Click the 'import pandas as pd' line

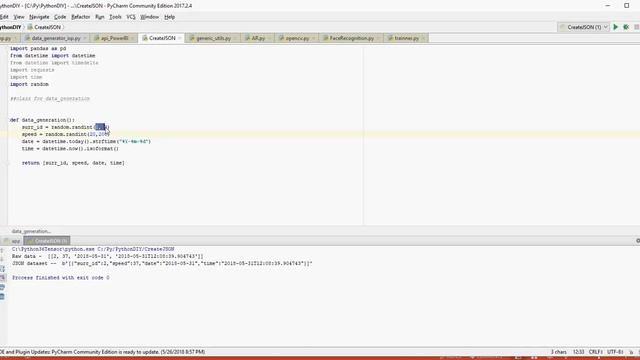(x=38, y=48)
